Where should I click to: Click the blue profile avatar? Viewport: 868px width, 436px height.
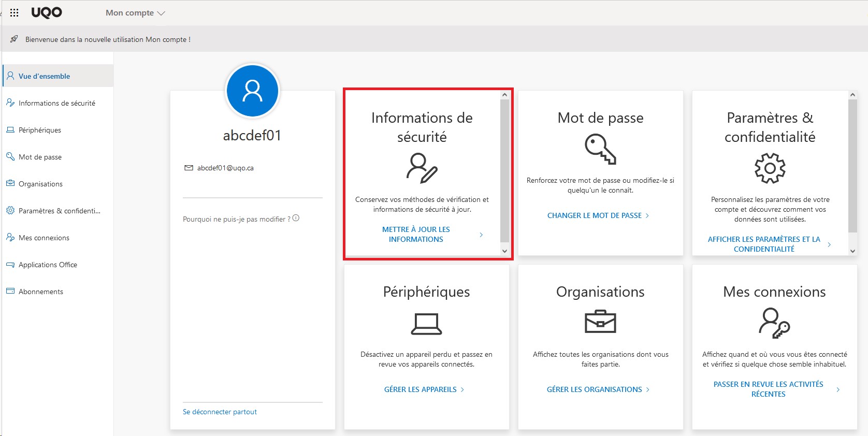(x=253, y=91)
